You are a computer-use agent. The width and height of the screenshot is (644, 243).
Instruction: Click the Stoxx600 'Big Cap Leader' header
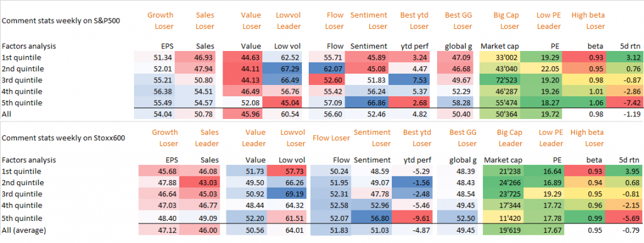(x=508, y=138)
